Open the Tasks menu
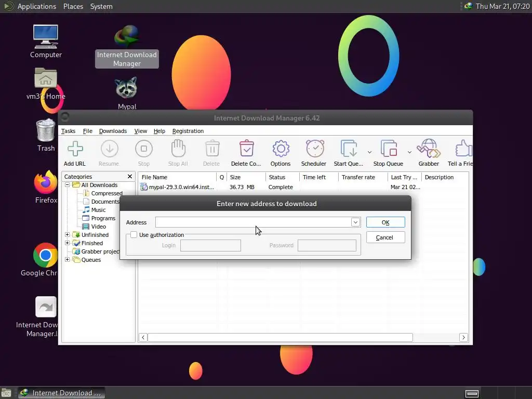532x399 pixels. pyautogui.click(x=68, y=131)
